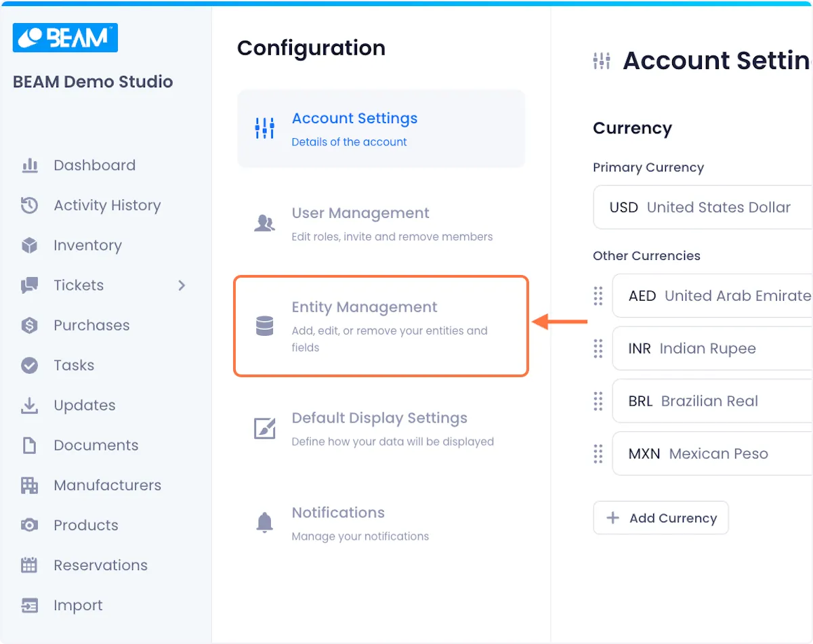Click Tasks checkmark circle icon
Viewport: 813px width, 644px height.
tap(29, 365)
